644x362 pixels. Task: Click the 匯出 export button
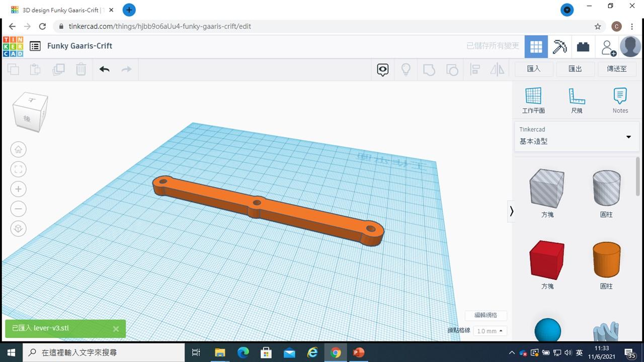[x=575, y=69]
